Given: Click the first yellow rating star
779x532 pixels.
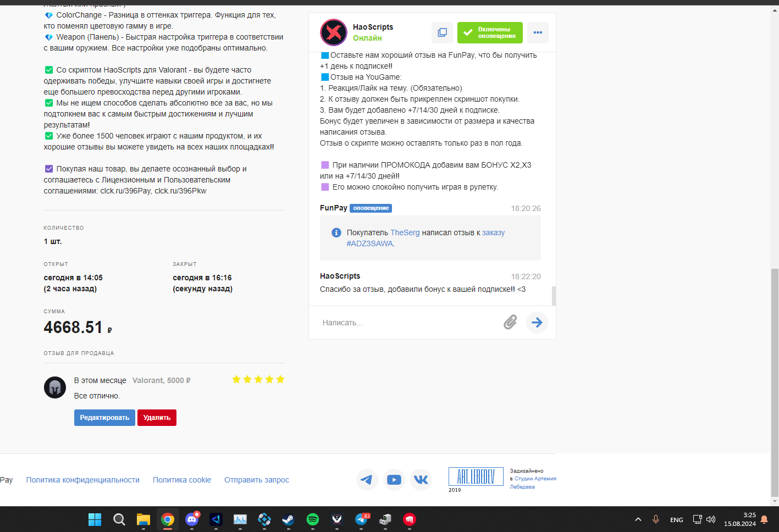Looking at the screenshot, I should point(236,379).
